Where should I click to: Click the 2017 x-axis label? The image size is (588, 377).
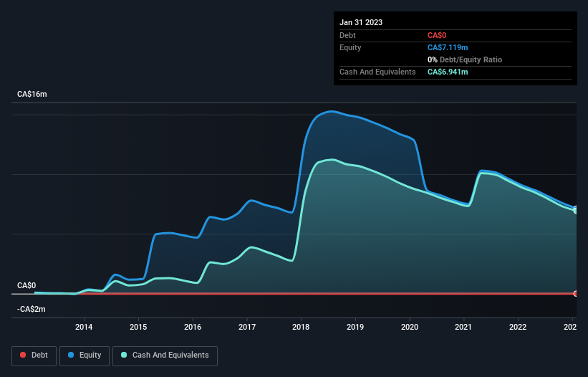pos(247,327)
